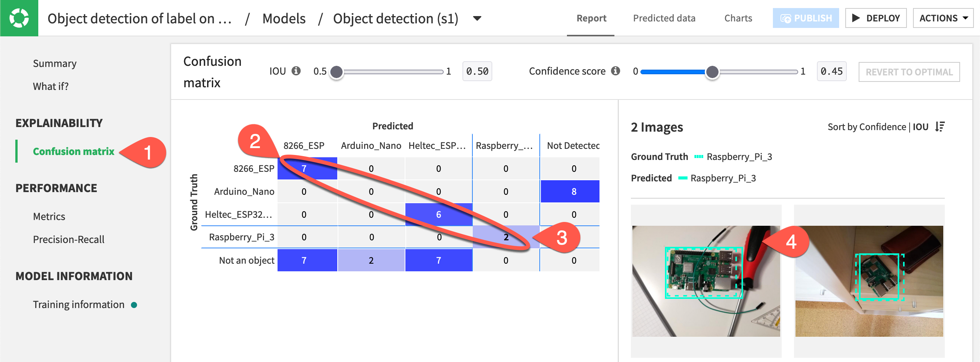This screenshot has width=980, height=362.
Task: Open the What if? page
Action: pos(51,86)
